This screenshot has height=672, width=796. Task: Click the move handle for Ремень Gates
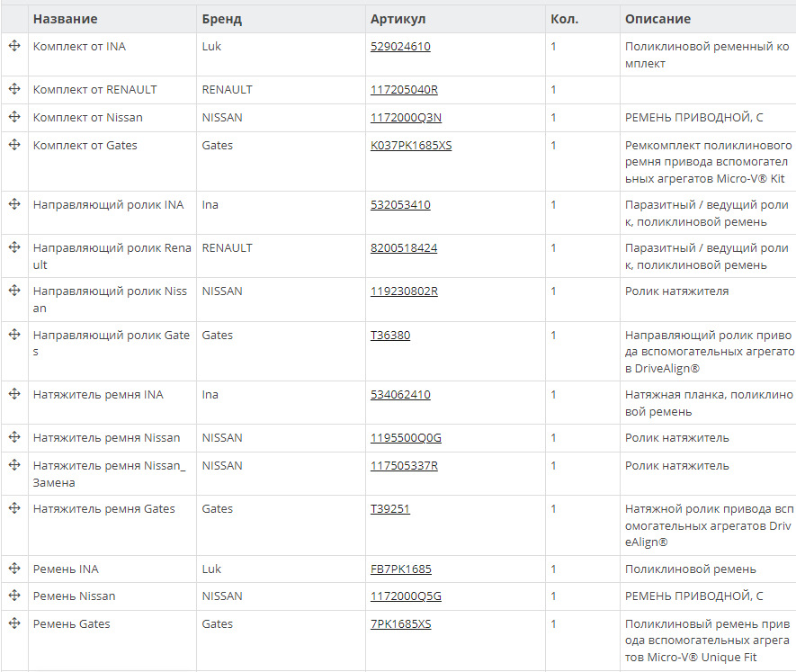[14, 623]
